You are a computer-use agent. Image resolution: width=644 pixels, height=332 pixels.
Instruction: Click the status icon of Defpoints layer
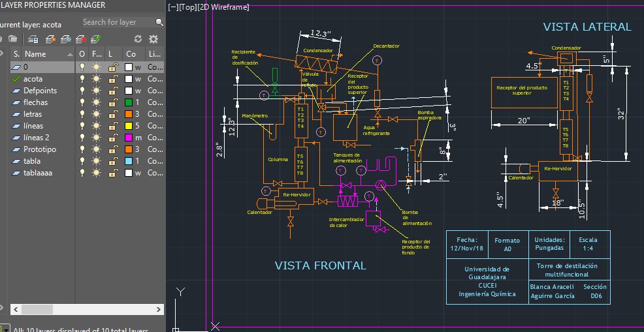coord(16,90)
